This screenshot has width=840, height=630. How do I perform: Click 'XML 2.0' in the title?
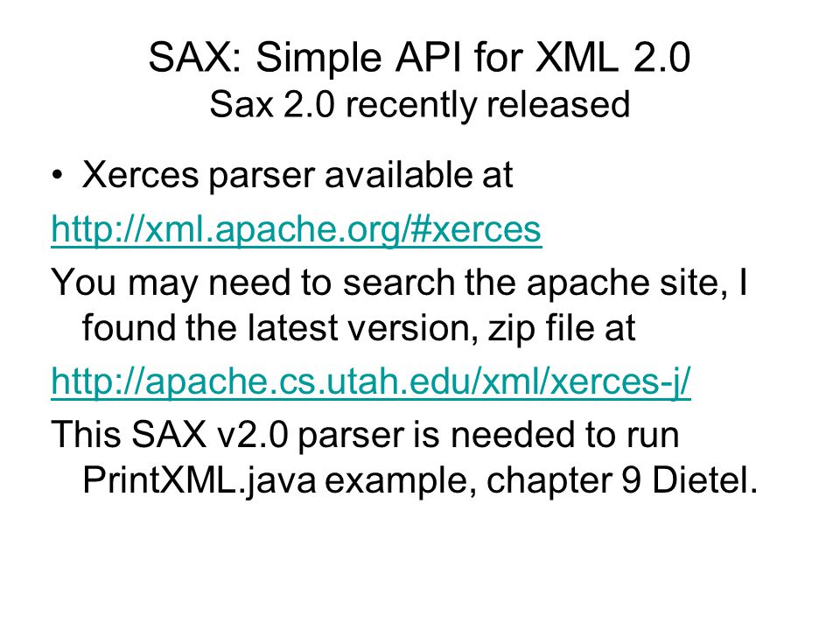[612, 57]
